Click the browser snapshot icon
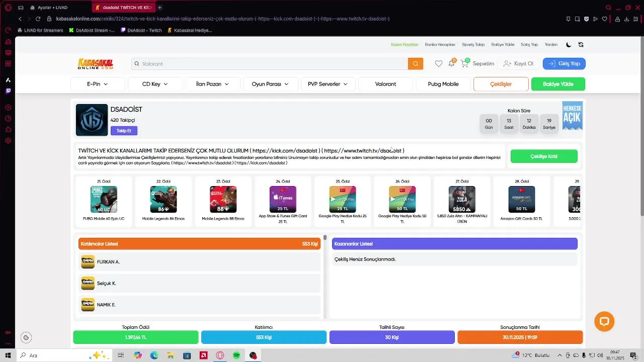Screen dimensions: 644x362 click(578, 19)
